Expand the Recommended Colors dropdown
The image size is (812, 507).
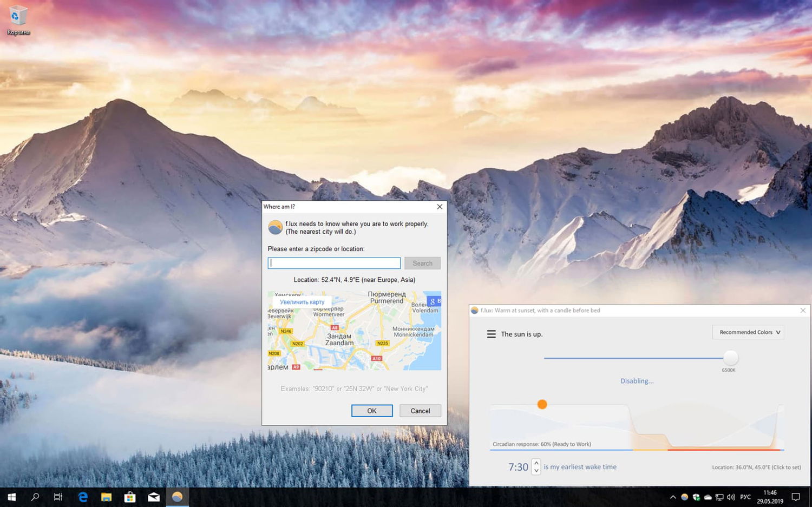tap(748, 332)
